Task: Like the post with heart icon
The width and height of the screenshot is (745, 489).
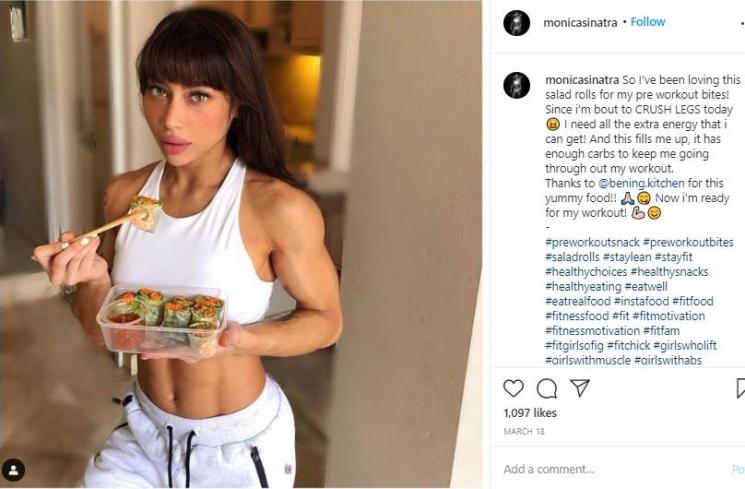Action: coord(513,388)
